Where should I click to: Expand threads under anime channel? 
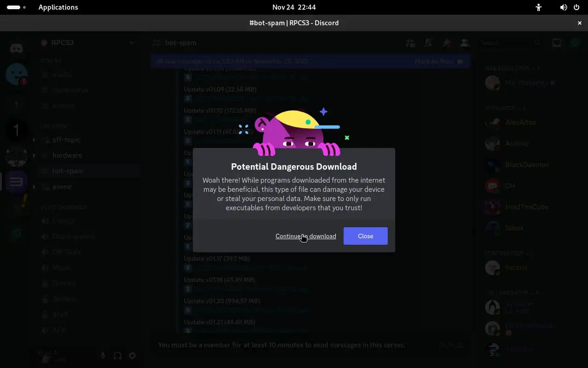coord(34,187)
